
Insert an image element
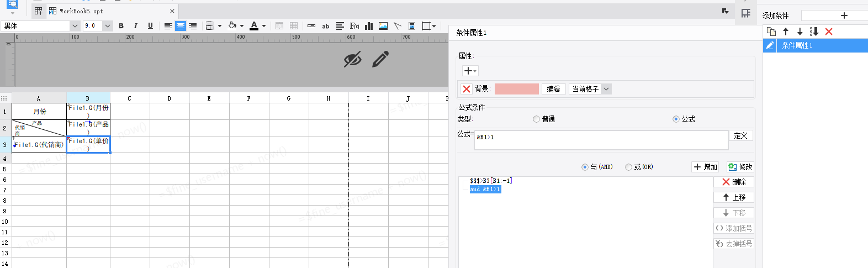383,26
